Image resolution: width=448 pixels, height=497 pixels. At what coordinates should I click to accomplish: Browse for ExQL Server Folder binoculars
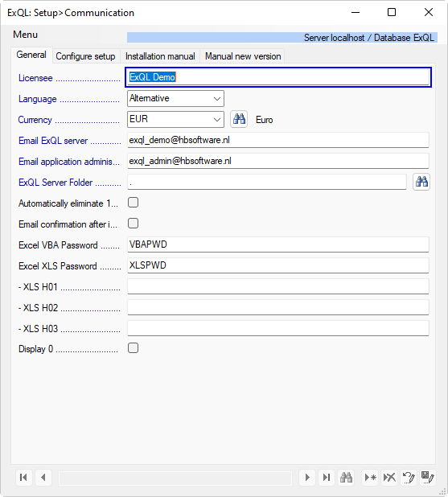click(x=421, y=182)
